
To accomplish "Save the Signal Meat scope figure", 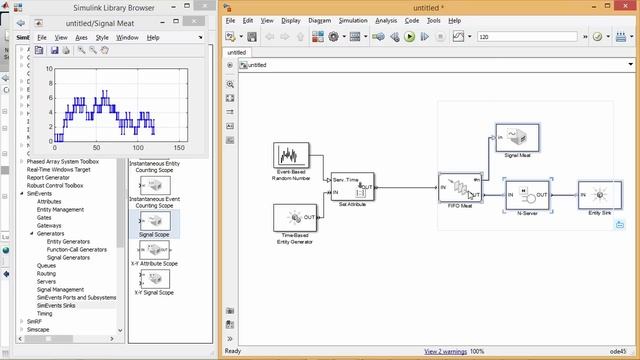I will pyautogui.click(x=54, y=51).
